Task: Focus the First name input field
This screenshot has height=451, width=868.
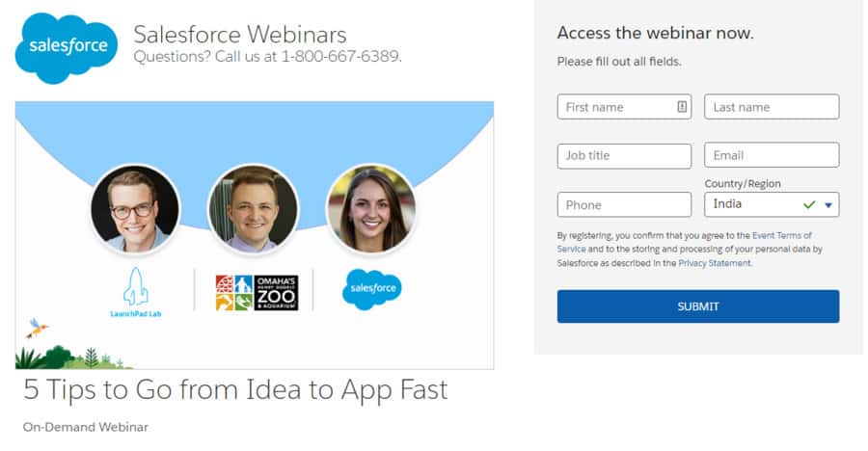Action: point(624,107)
